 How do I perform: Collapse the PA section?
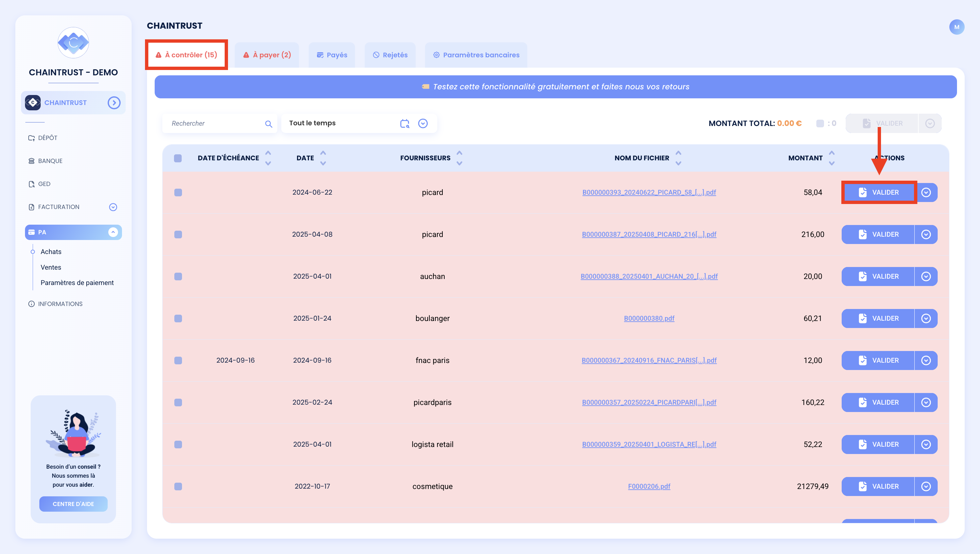(113, 232)
